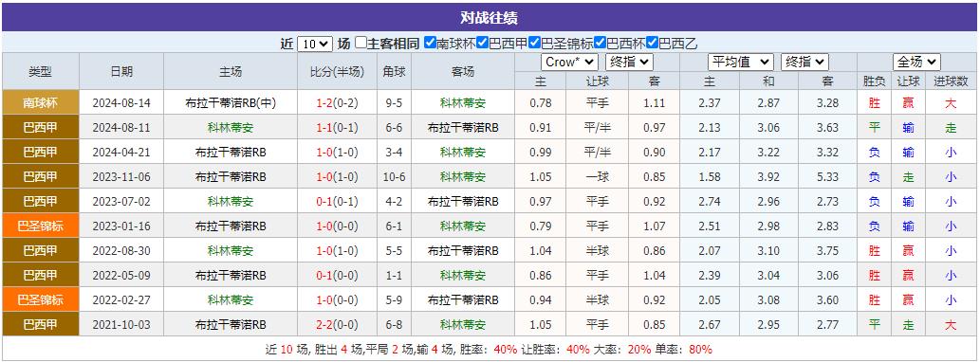Open the 1-2(0-2) score on 2024-08-14

[337, 103]
